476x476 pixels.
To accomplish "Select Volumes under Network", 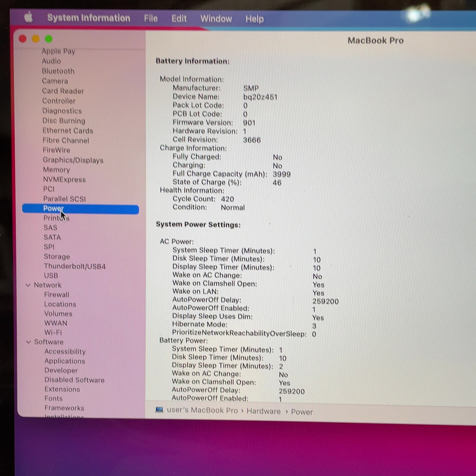I will [58, 313].
